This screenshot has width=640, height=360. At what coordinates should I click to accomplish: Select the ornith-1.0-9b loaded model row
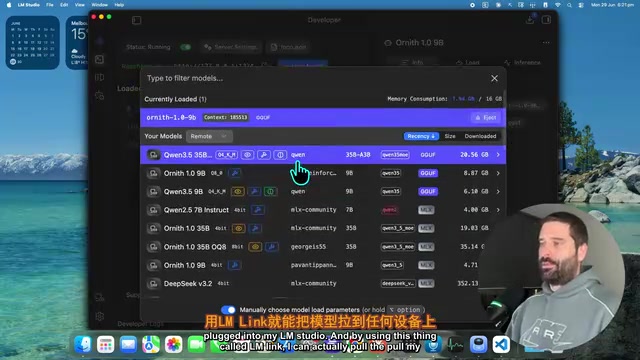click(323, 118)
